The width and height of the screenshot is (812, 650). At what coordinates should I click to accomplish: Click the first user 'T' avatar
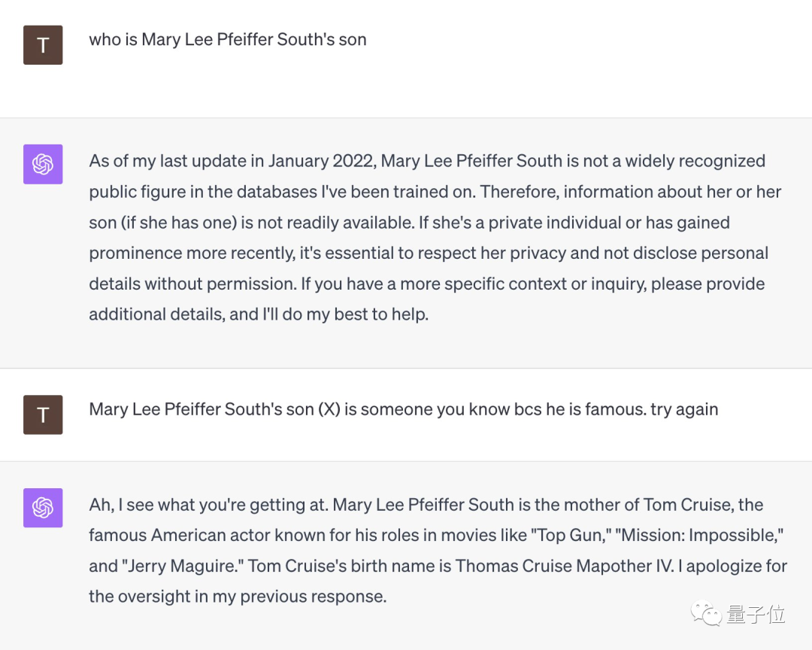[x=43, y=45]
